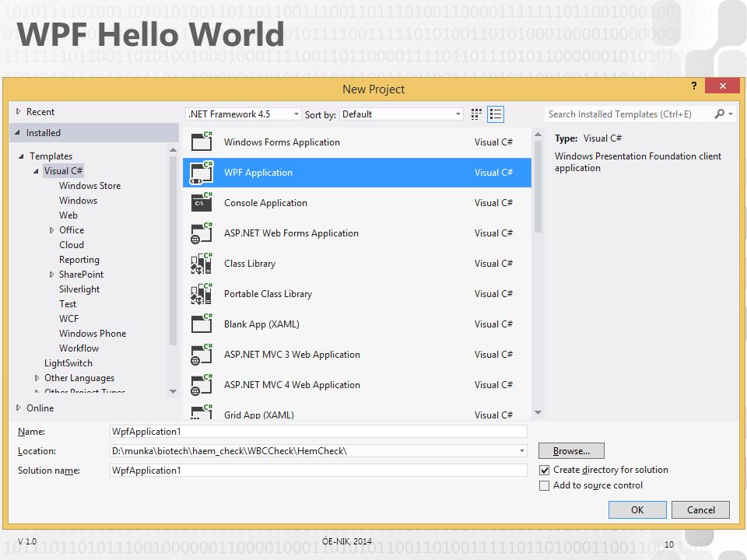Click the Blank App (XAML) icon

202,324
